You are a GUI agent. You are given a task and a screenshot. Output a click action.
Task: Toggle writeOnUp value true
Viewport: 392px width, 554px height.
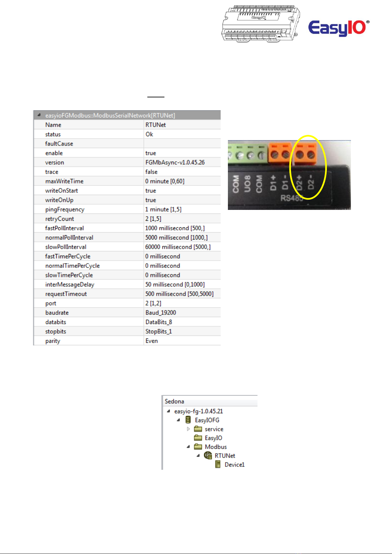[182, 200]
